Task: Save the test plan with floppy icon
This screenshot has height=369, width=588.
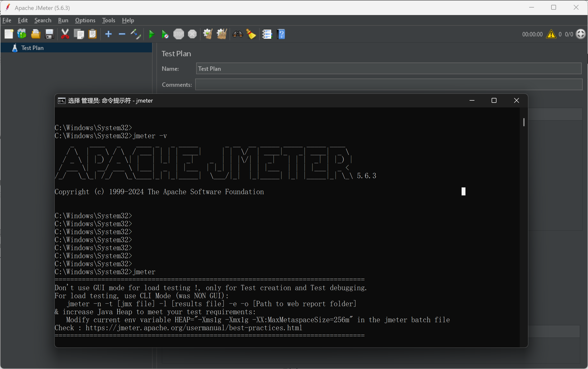Action: [x=49, y=34]
